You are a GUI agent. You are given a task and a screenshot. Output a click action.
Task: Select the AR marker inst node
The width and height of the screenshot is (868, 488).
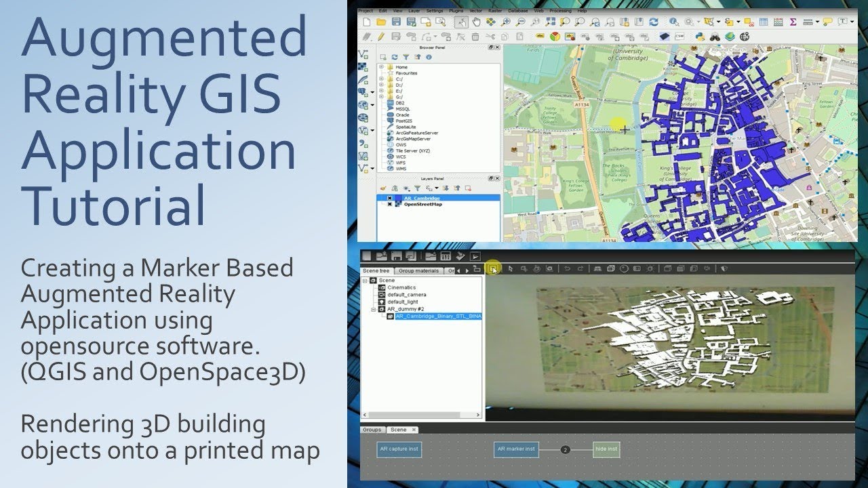pyautogui.click(x=516, y=449)
